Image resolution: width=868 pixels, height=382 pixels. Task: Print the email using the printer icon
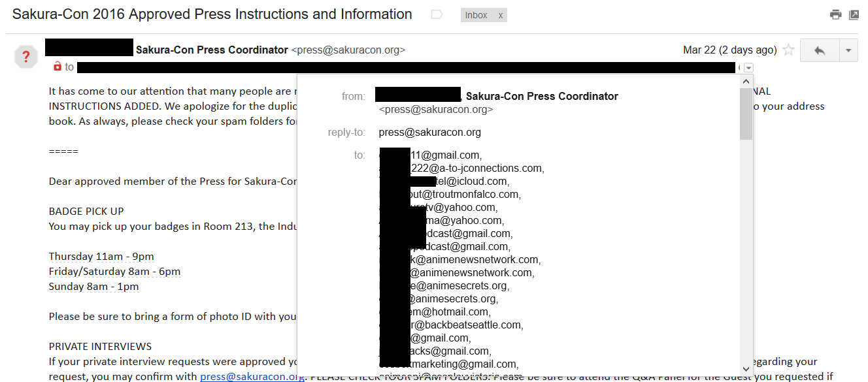pos(835,14)
